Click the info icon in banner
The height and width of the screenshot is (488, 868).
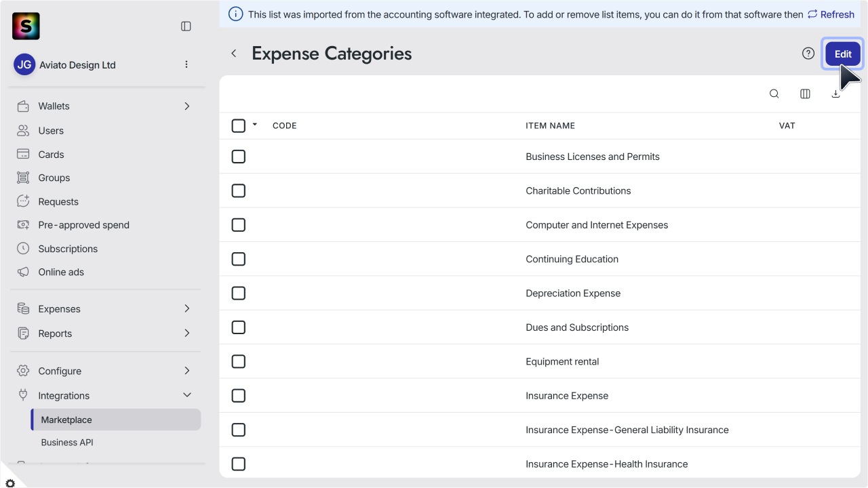click(235, 14)
